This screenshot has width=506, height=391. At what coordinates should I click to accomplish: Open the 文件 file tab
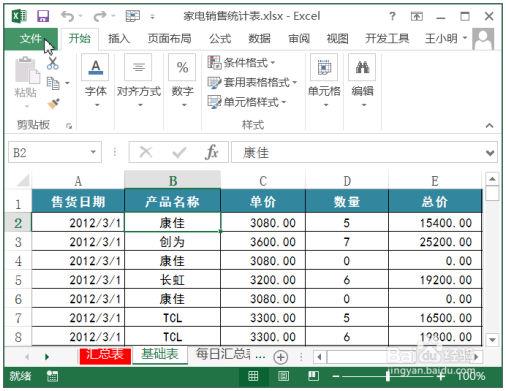coord(30,39)
